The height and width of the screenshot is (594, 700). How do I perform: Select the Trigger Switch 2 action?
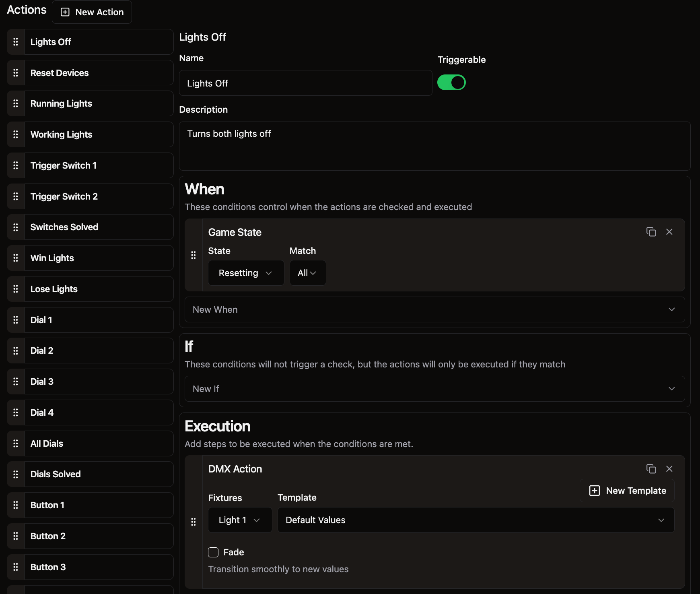[x=99, y=196]
